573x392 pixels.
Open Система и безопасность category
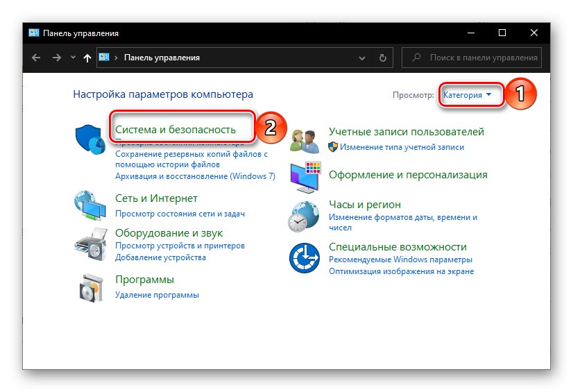click(176, 130)
